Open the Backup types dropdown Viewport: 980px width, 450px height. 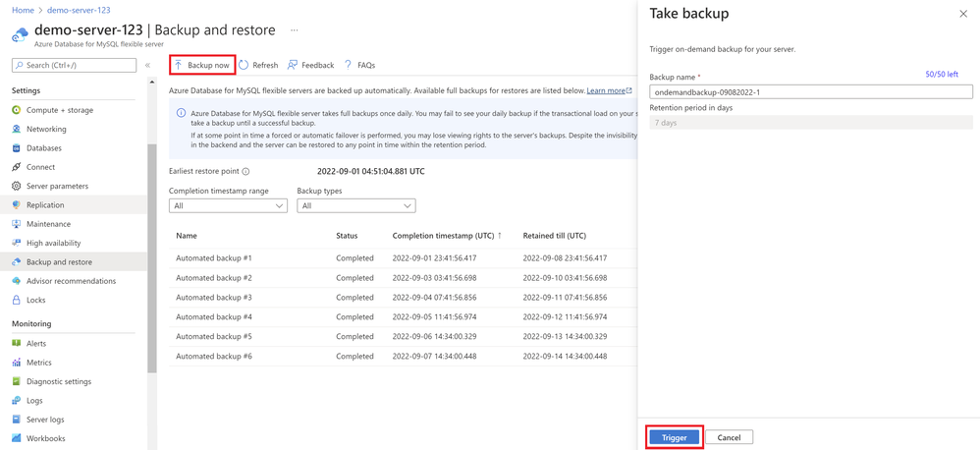coord(356,205)
